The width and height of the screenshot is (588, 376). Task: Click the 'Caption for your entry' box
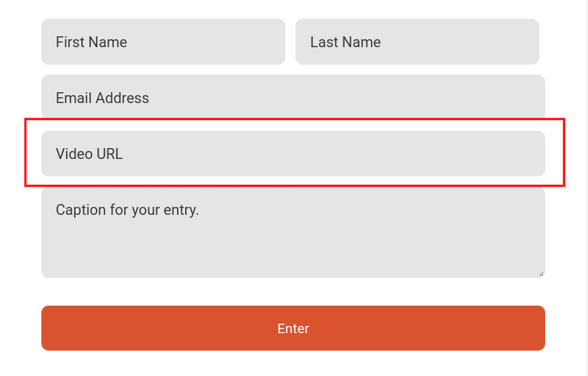pos(293,232)
